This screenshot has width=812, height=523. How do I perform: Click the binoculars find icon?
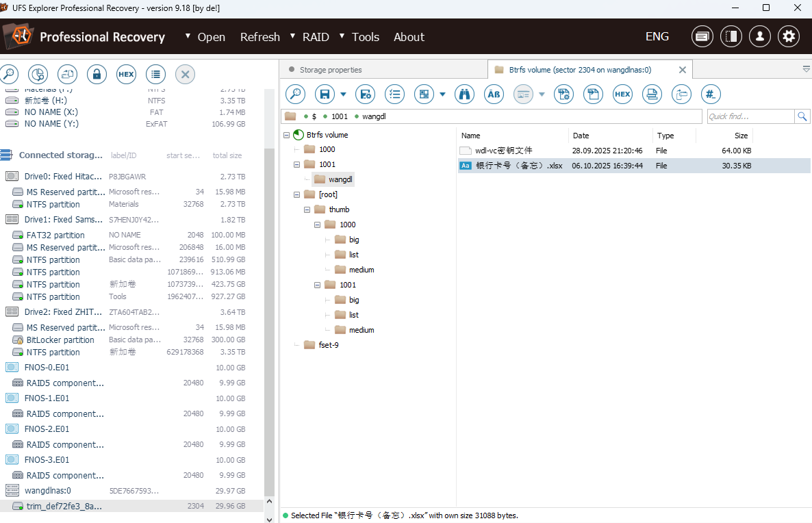click(465, 94)
